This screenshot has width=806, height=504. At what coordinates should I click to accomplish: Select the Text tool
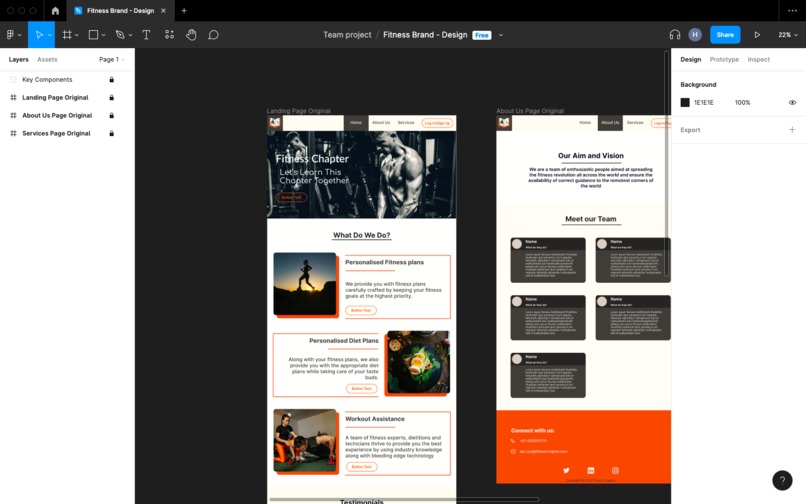[x=146, y=34]
